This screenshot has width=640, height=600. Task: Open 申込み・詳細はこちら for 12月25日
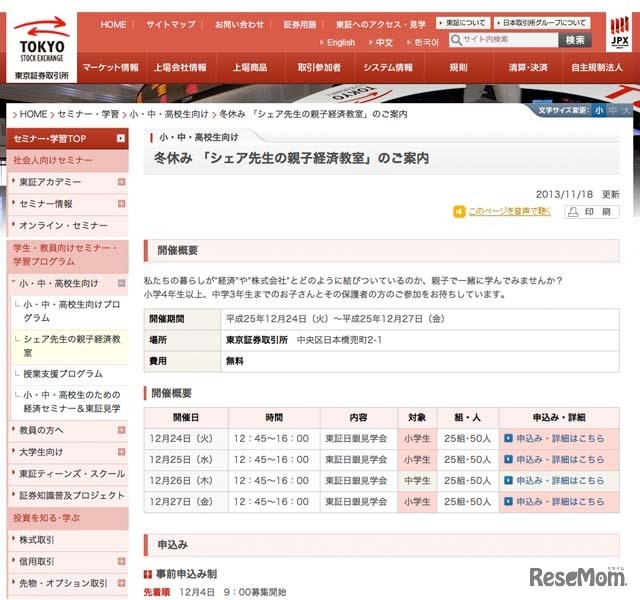560,459
